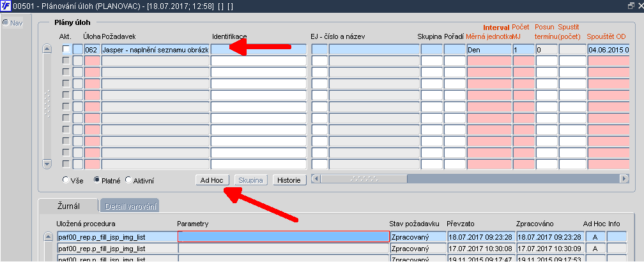Click the Spouštět OD cell 04.06.2015
The image size is (644, 262).
[x=608, y=49]
